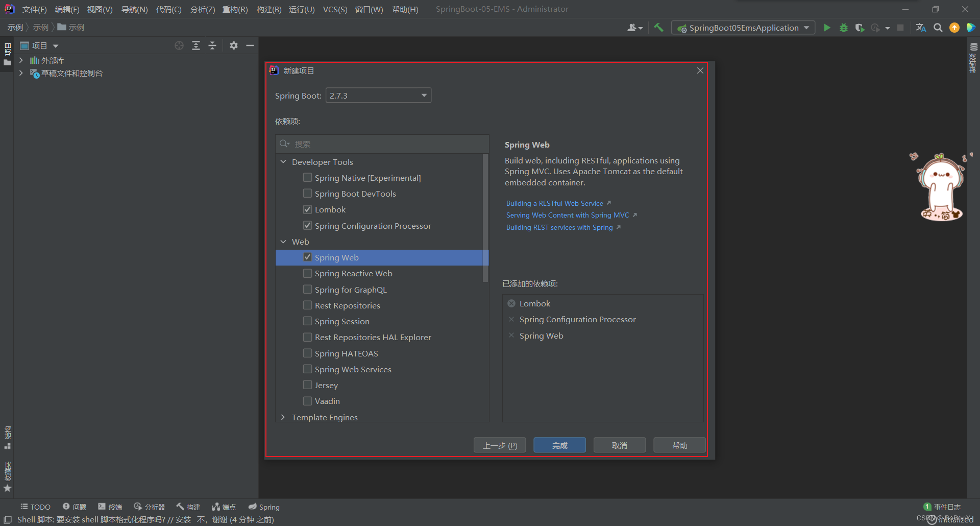Open the 分析器 profiler tool window

pyautogui.click(x=149, y=507)
